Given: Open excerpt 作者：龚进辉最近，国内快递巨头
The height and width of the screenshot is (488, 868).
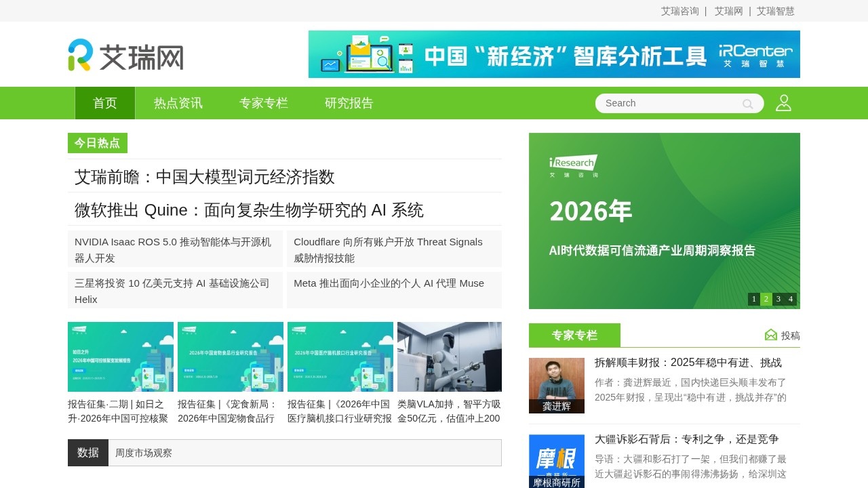Looking at the screenshot, I should pyautogui.click(x=691, y=390).
